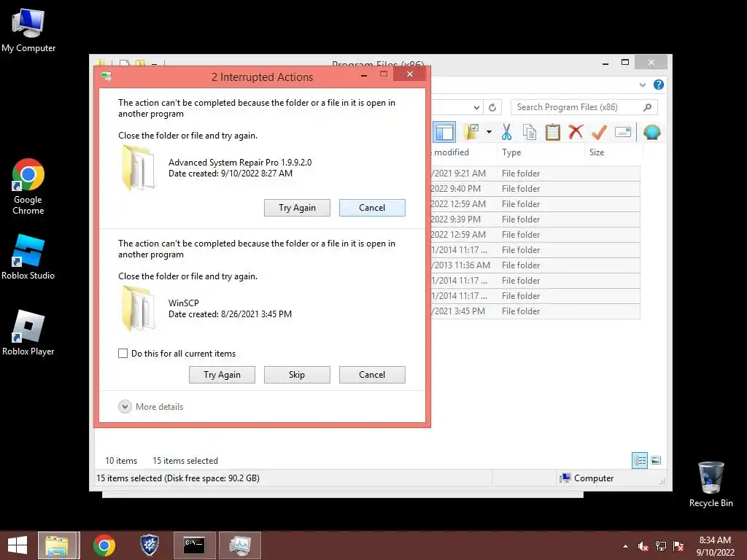Click the WinSCP folder icon in dialog
Screen dimensions: 747x560
click(x=139, y=308)
